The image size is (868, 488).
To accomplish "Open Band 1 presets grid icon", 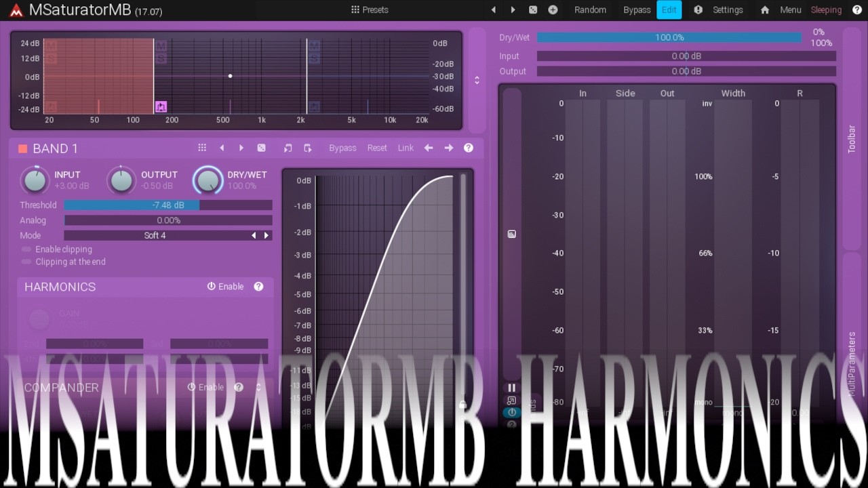I will [202, 148].
